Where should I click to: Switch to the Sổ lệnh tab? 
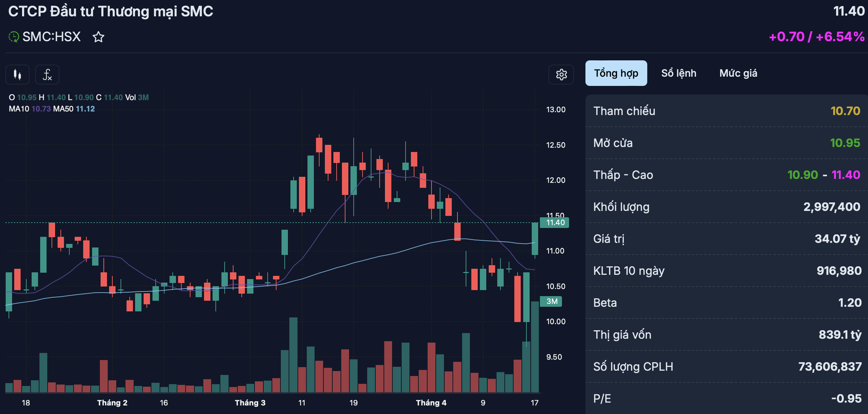tap(678, 73)
